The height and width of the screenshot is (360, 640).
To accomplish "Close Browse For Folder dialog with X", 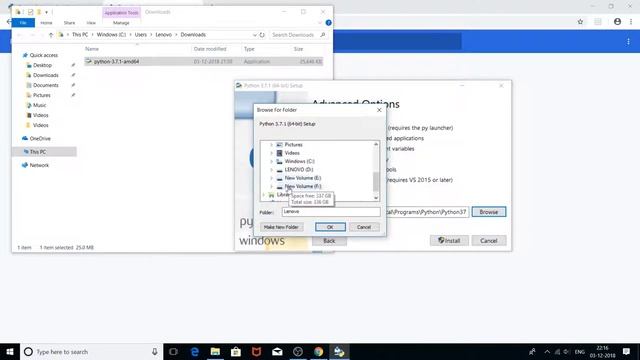I will pyautogui.click(x=379, y=110).
